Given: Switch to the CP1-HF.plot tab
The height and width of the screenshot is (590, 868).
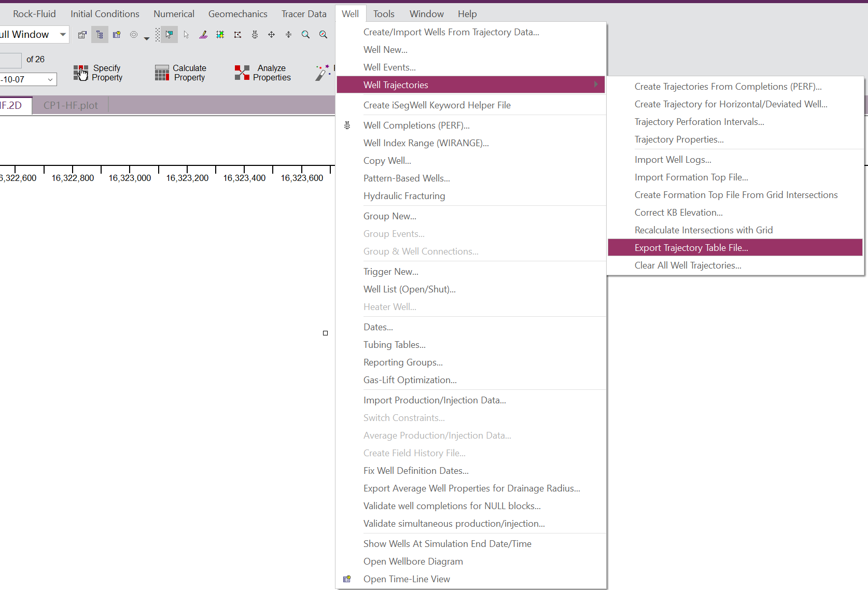Looking at the screenshot, I should [x=71, y=105].
